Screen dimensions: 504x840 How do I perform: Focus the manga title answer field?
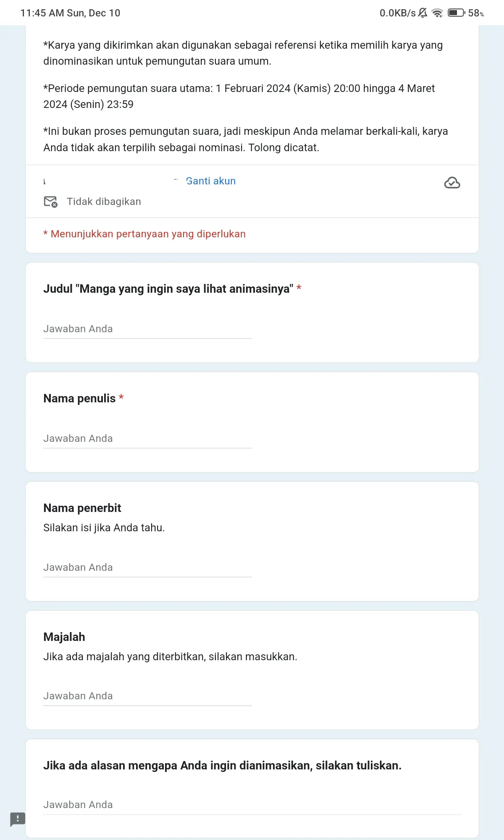click(147, 329)
